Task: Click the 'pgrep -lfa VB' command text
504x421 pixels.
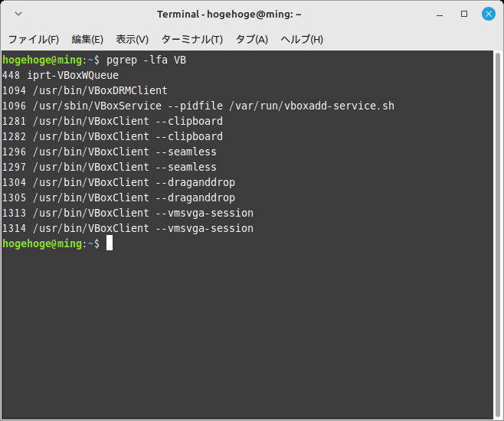Action: tap(146, 60)
